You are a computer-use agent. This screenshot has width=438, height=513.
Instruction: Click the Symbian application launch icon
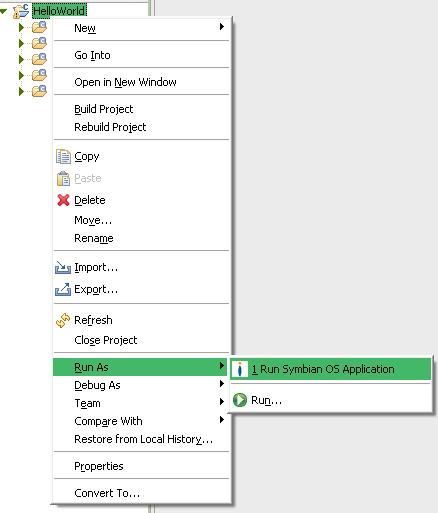point(239,369)
